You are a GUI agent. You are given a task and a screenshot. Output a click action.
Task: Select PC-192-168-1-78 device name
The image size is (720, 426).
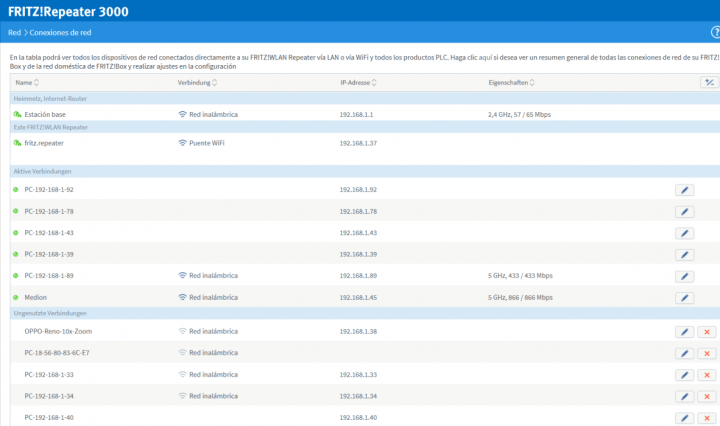click(49, 212)
